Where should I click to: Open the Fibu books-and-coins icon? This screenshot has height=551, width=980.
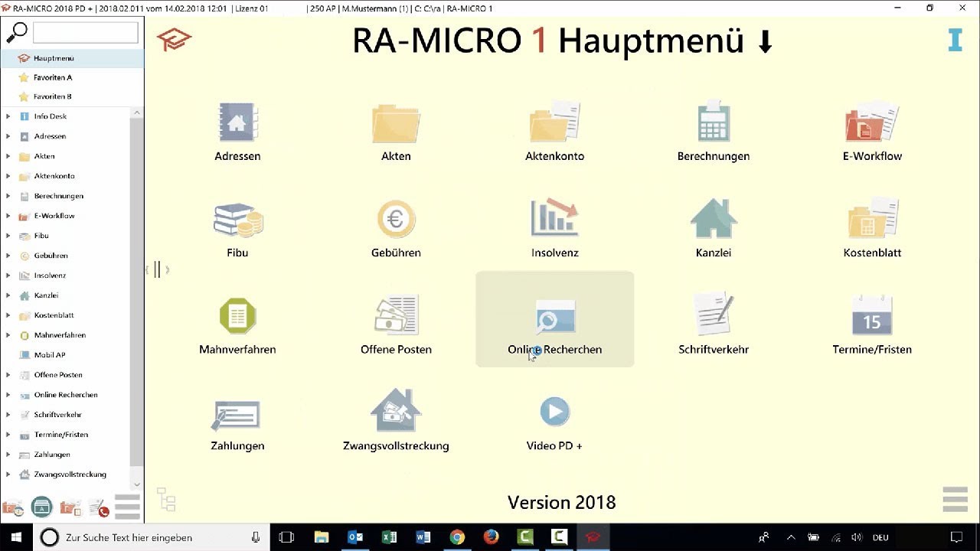(237, 219)
